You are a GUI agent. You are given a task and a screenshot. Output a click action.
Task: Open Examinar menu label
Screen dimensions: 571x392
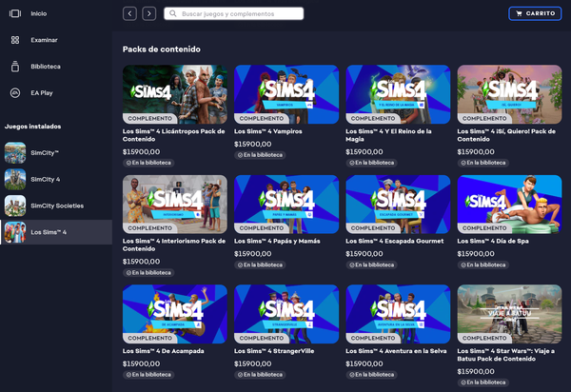(x=44, y=40)
